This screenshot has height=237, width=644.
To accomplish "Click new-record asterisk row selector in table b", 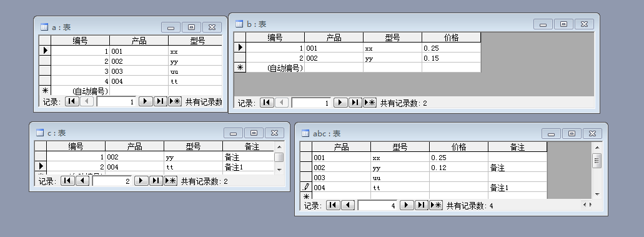I will pos(240,68).
